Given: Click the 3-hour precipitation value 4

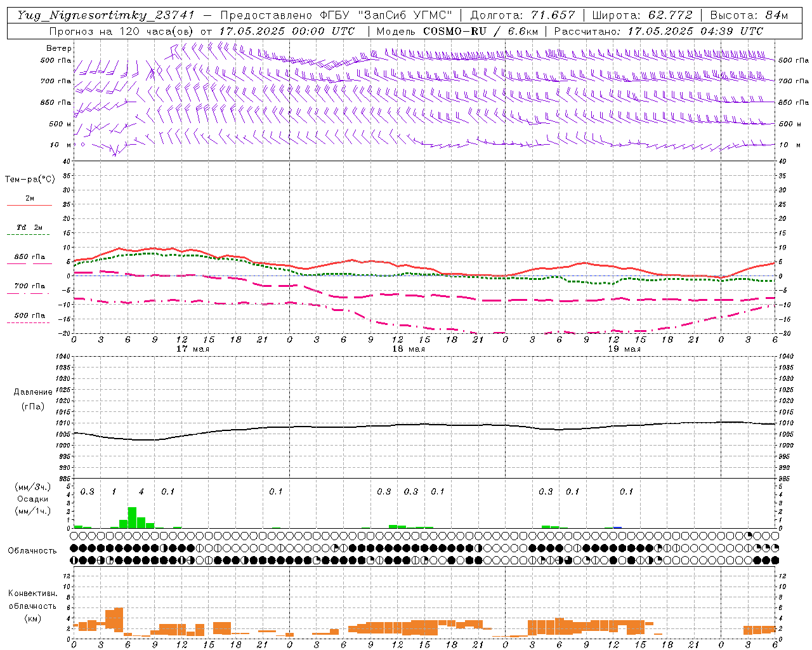Looking at the screenshot, I should click(x=141, y=492).
